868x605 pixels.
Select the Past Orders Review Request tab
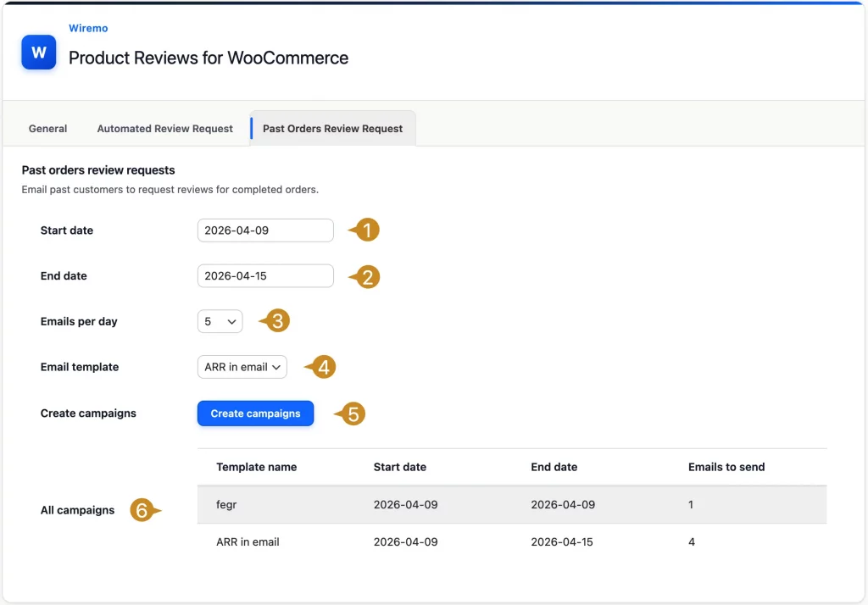(x=331, y=128)
